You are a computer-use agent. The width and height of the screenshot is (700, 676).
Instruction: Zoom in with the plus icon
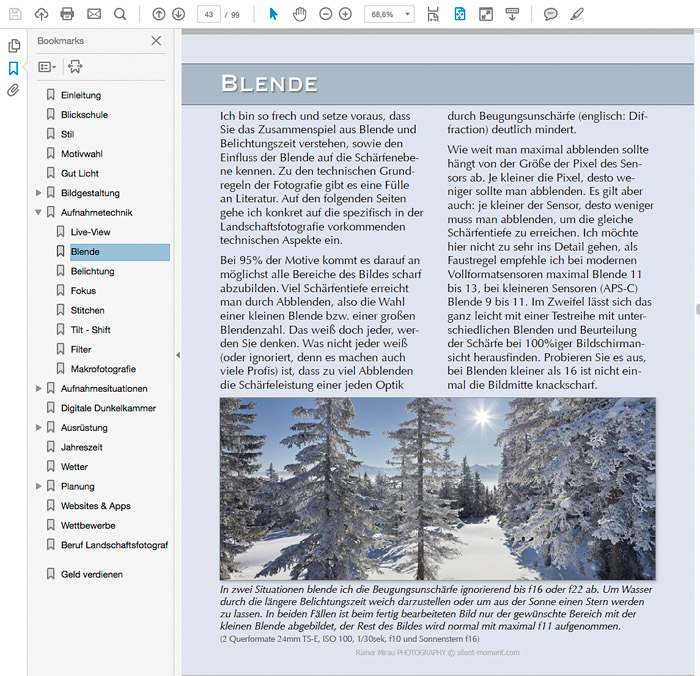[x=345, y=14]
